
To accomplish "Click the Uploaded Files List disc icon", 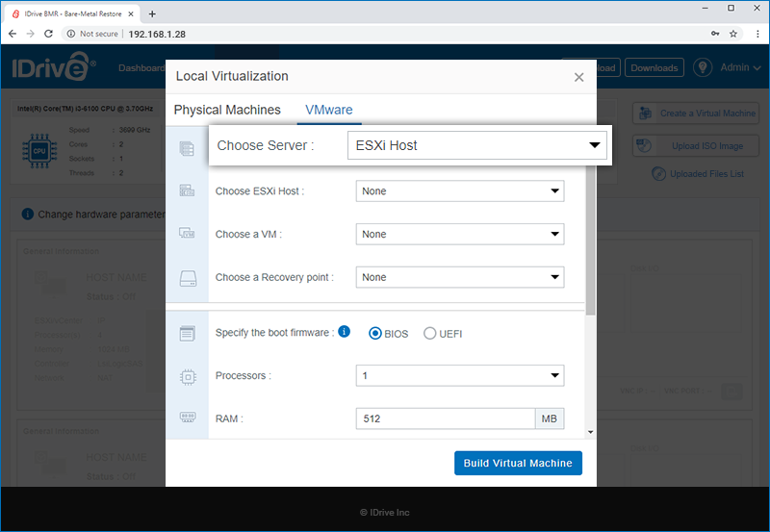I will tap(659, 174).
